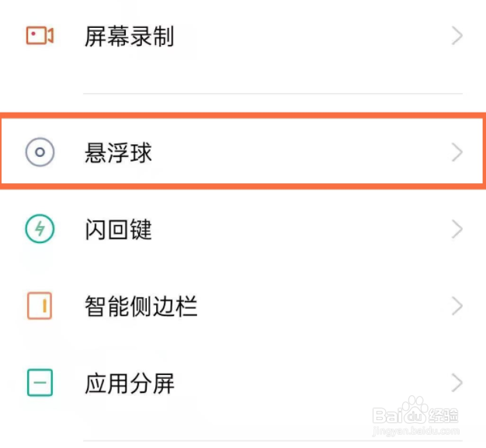Tap the screen recording camera icon
The height and width of the screenshot is (448, 486).
(40, 36)
